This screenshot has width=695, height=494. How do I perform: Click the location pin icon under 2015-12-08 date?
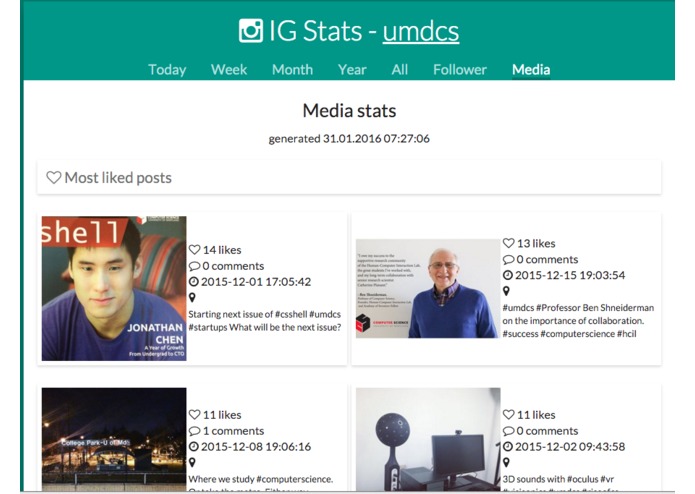[192, 462]
